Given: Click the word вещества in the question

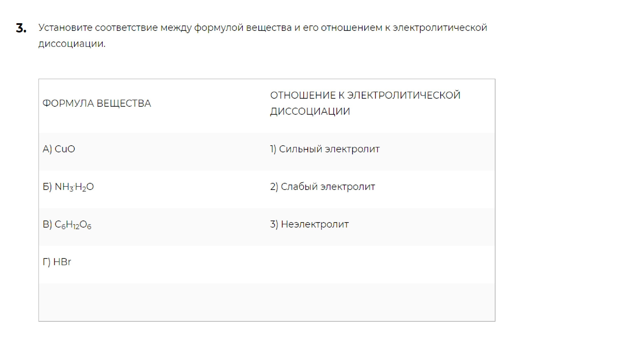Looking at the screenshot, I should click(269, 28).
